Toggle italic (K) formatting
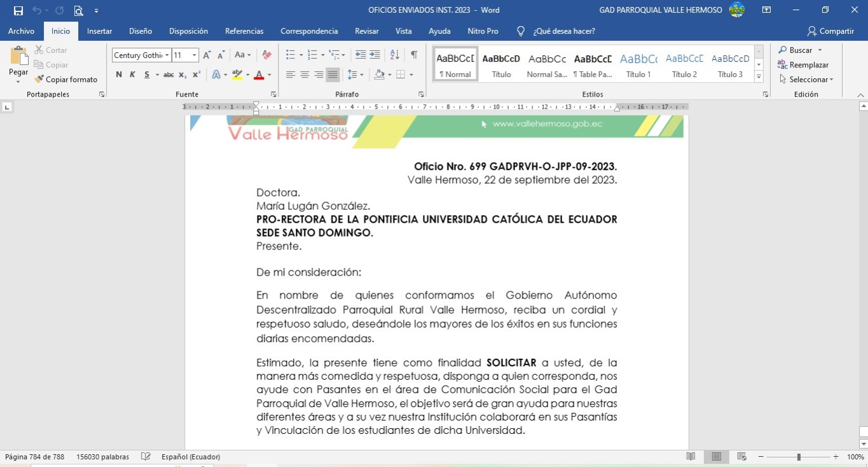868x467 pixels. (x=132, y=74)
